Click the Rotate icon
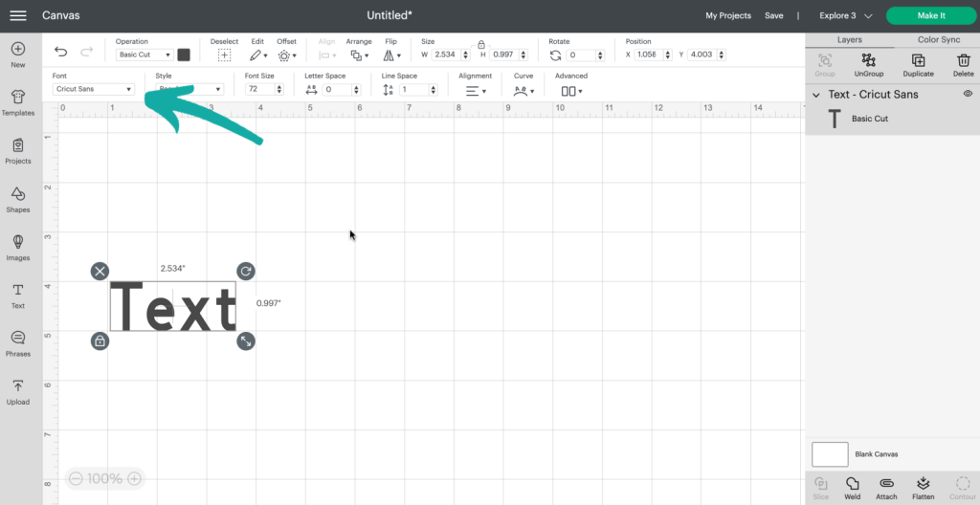980x505 pixels. click(555, 55)
